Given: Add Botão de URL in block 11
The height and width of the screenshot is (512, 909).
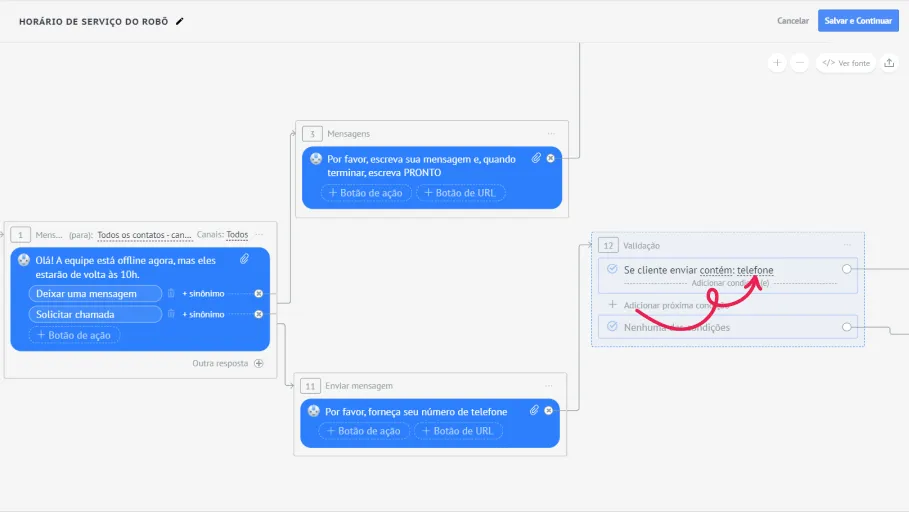Looking at the screenshot, I should (x=458, y=431).
